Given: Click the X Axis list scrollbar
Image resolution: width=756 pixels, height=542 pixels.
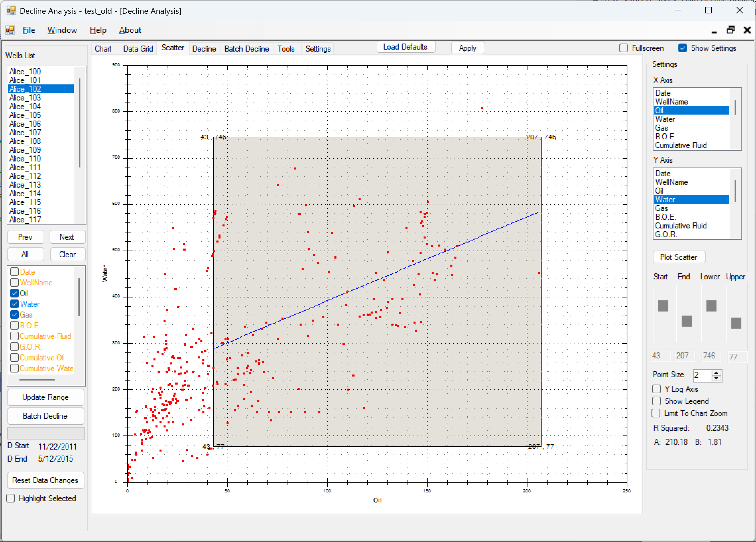Looking at the screenshot, I should [x=735, y=107].
